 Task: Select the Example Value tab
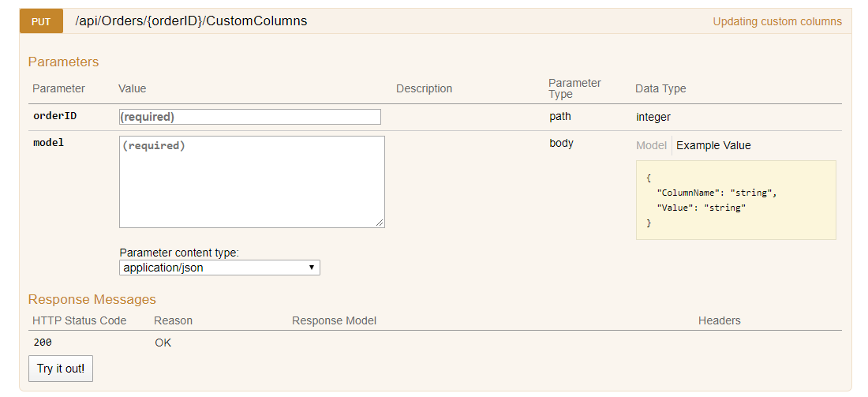click(713, 146)
